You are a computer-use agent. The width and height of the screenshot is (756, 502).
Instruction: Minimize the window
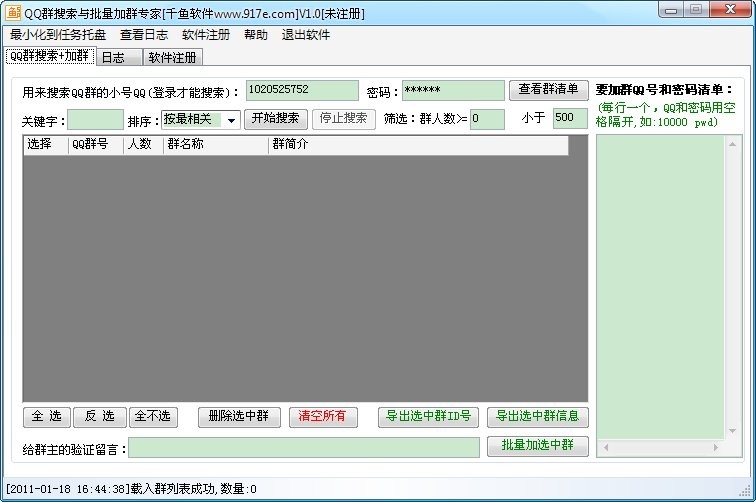click(x=671, y=10)
